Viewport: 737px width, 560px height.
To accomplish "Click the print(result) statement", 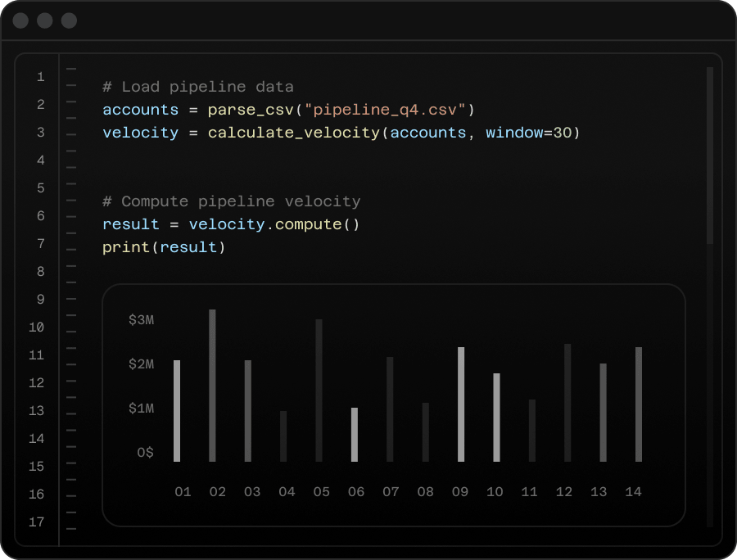I will click(164, 247).
